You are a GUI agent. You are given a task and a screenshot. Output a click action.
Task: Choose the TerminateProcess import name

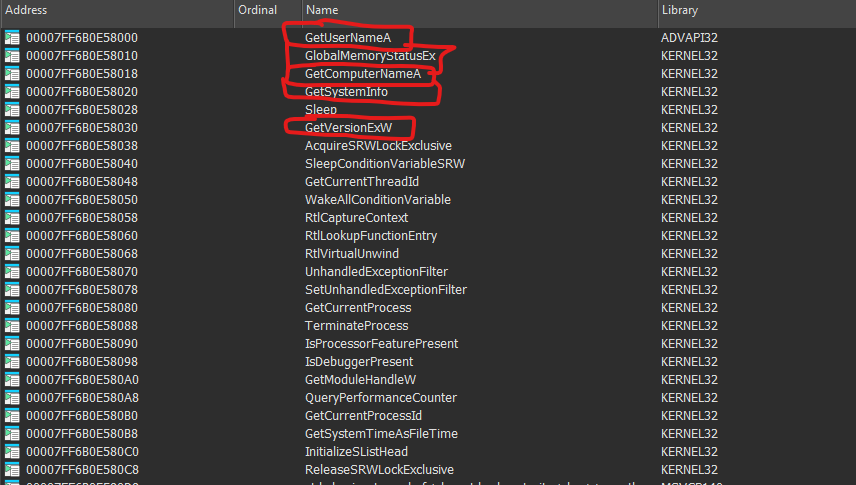point(356,326)
